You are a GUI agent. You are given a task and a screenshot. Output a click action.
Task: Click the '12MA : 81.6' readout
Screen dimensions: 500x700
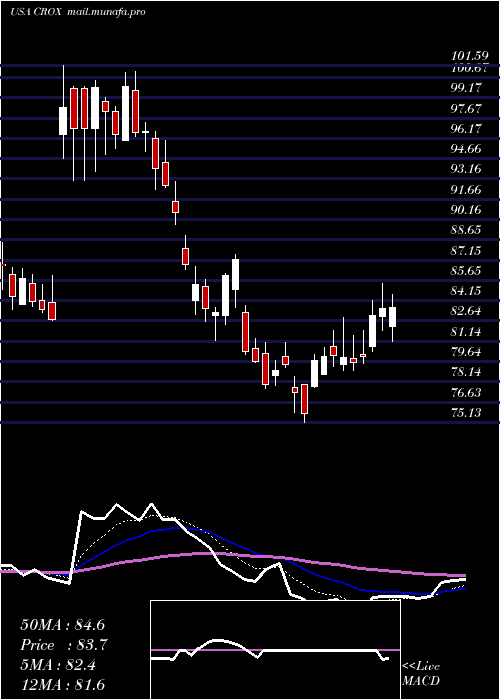coord(62,684)
